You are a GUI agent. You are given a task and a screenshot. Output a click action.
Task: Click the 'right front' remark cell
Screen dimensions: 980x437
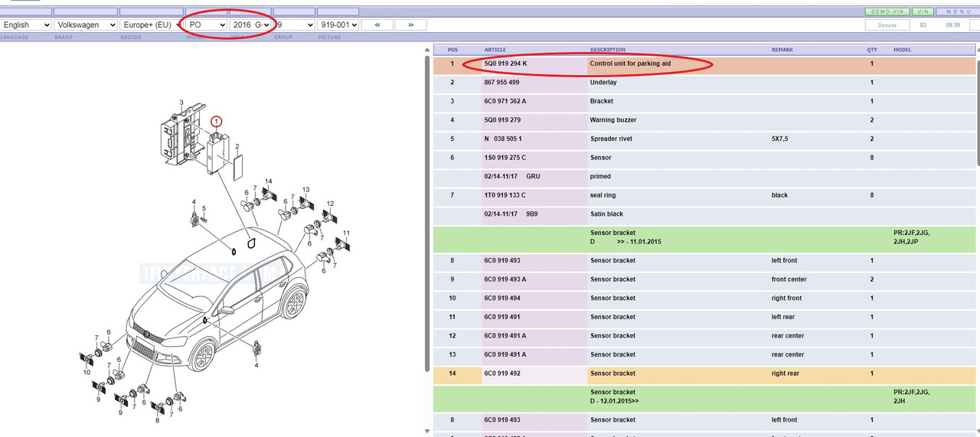tap(786, 298)
